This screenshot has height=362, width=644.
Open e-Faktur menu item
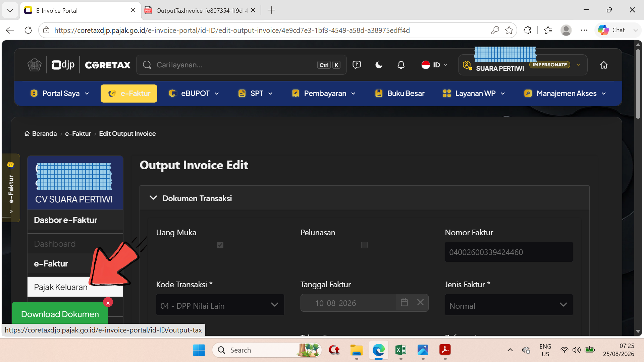129,94
